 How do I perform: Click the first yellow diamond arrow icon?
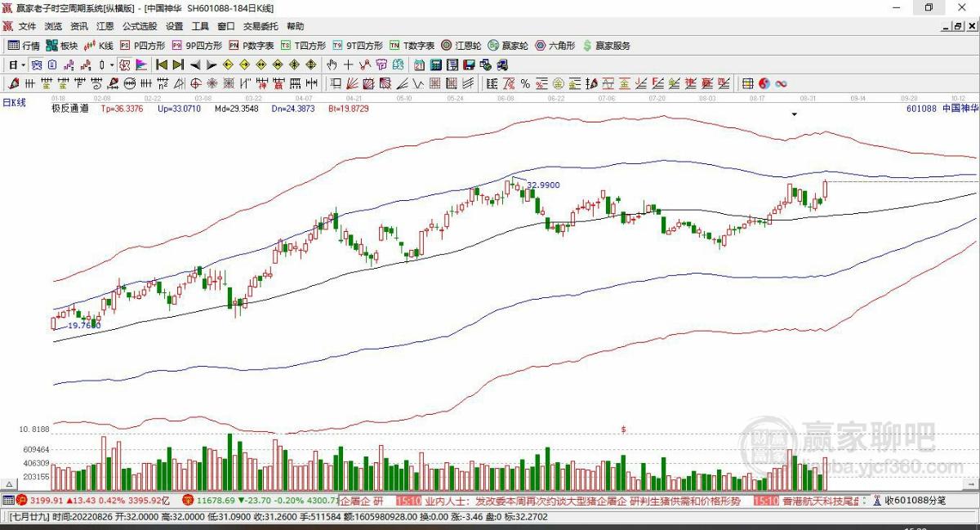tap(228, 65)
